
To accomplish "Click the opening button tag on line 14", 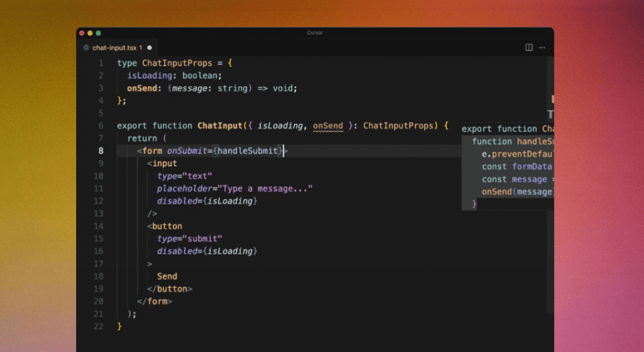I will click(x=165, y=226).
